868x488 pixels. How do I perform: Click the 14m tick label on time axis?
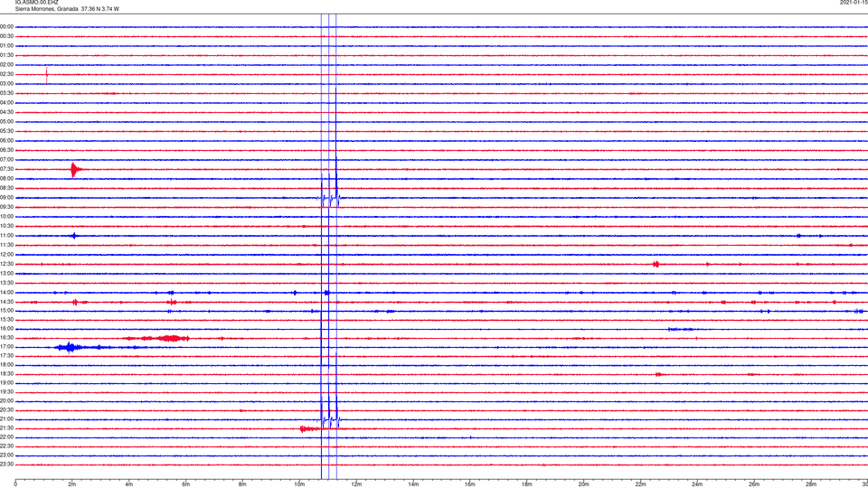point(413,484)
